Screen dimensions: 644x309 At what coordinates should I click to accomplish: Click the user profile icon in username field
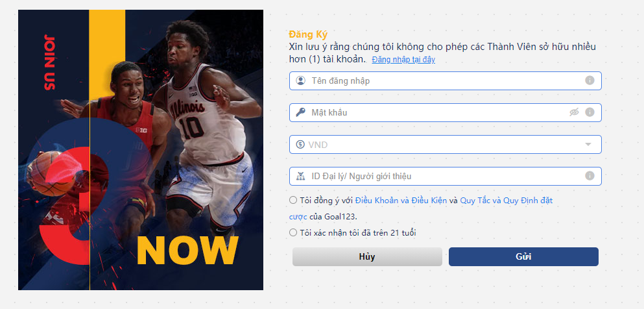(x=301, y=80)
